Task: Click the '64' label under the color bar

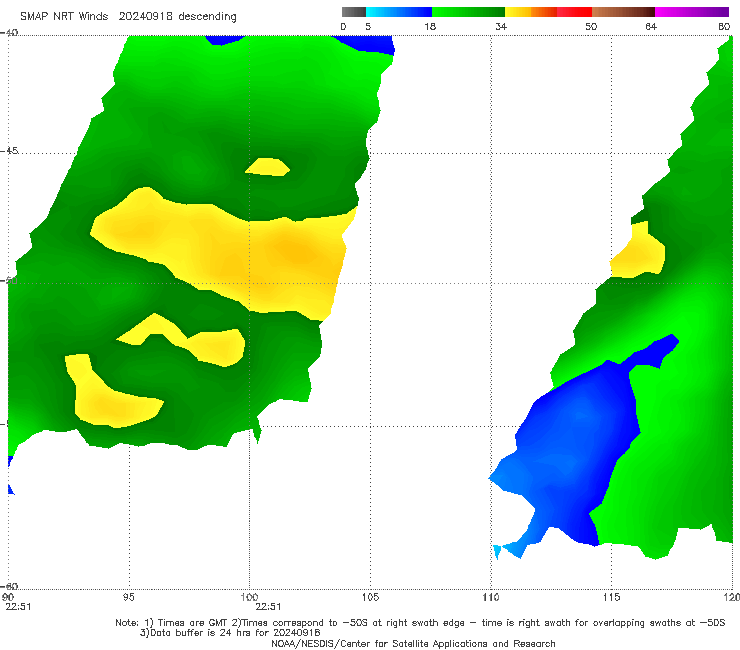Action: [x=651, y=26]
